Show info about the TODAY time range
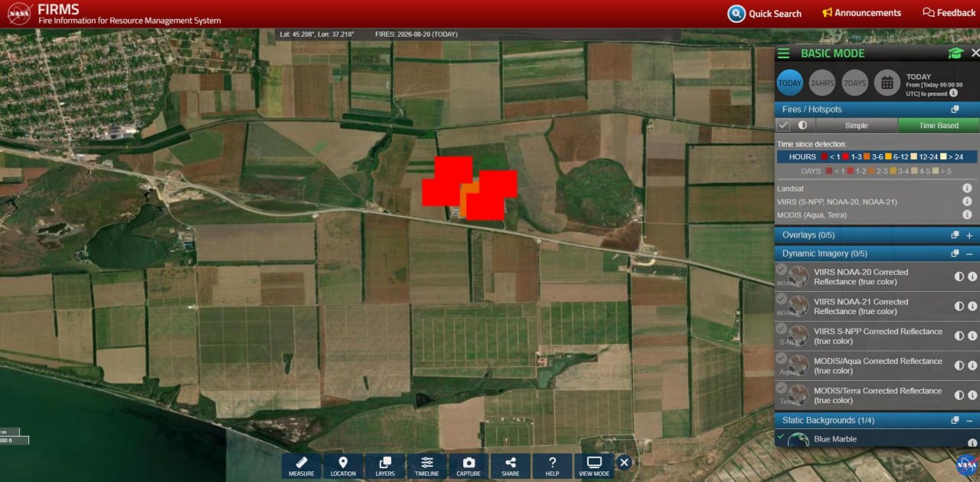Image resolution: width=980 pixels, height=482 pixels. point(953,93)
